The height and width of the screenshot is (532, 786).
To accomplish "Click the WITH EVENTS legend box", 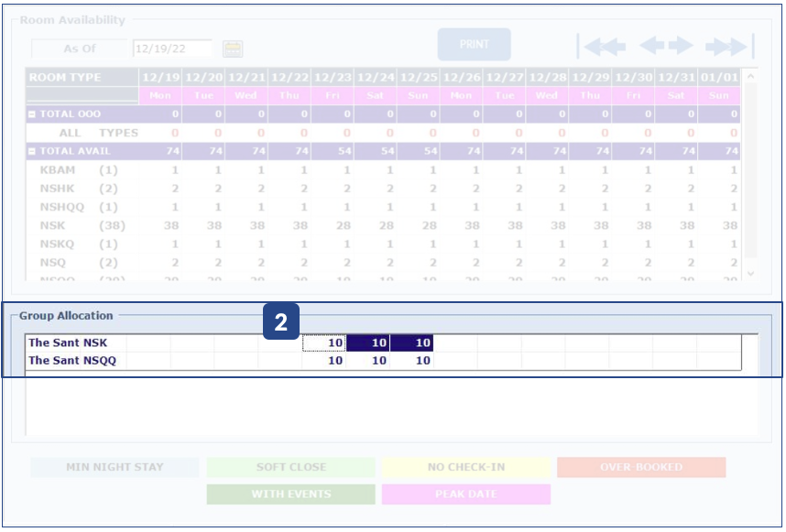I will [290, 494].
